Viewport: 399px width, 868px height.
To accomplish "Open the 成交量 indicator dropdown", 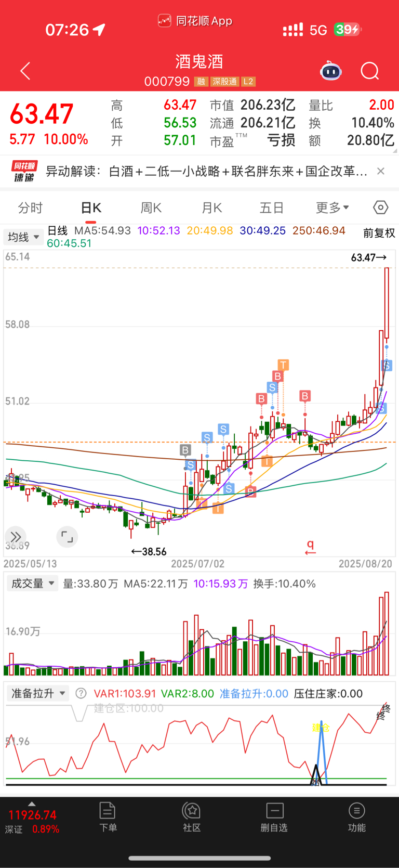I will [33, 584].
